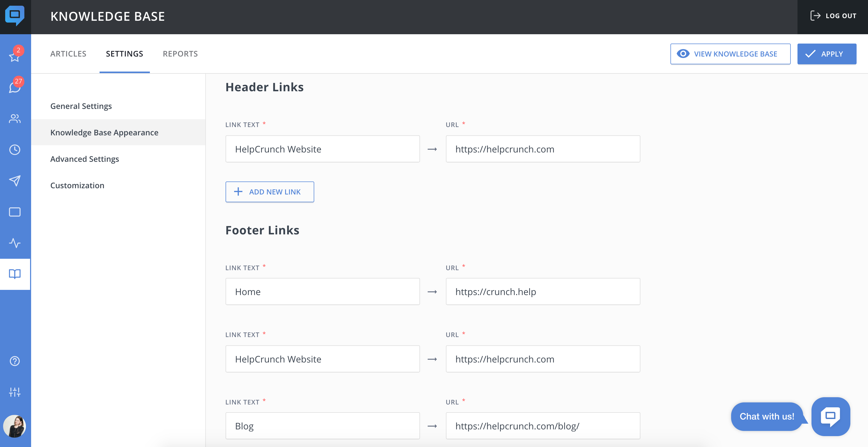Image resolution: width=868 pixels, height=447 pixels.
Task: Select the Settings tab
Action: (124, 54)
